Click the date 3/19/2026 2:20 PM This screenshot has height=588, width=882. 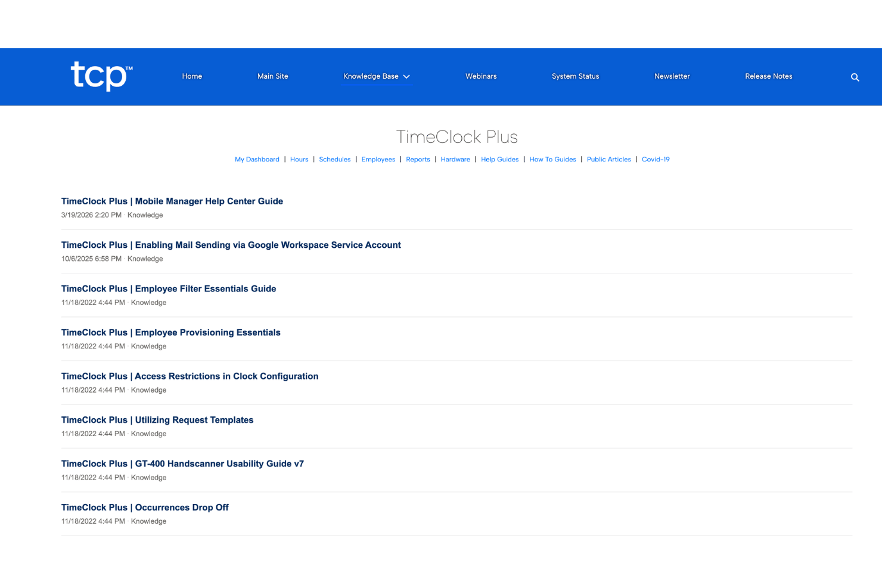coord(91,215)
